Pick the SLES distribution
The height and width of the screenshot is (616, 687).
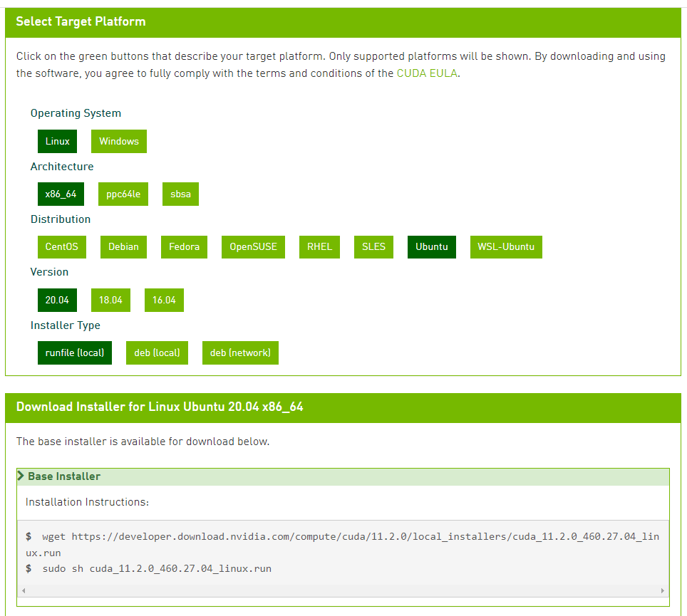point(373,247)
